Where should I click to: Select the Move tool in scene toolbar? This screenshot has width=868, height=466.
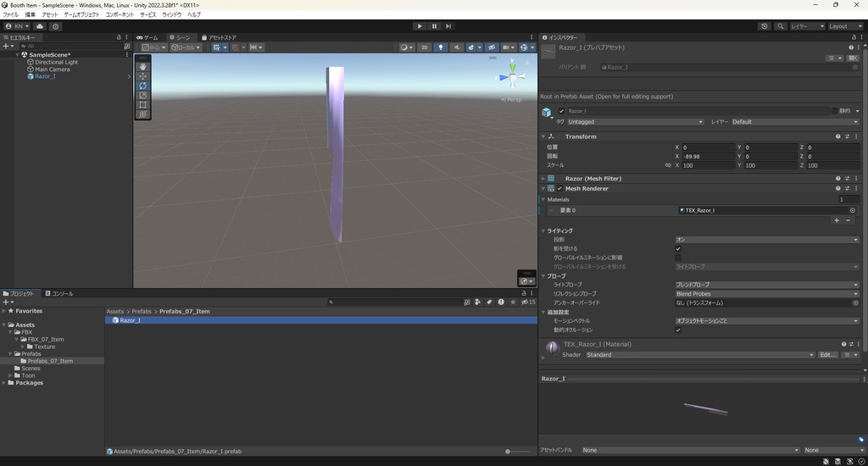click(x=142, y=76)
